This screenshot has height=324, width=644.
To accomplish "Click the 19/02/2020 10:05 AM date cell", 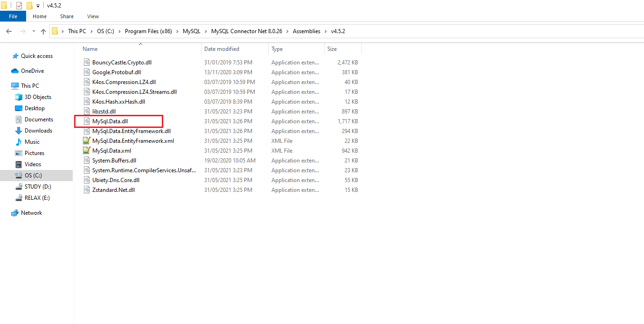I will tap(230, 161).
